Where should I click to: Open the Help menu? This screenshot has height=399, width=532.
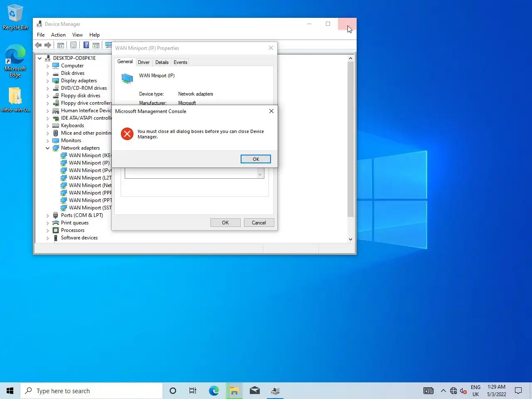94,35
